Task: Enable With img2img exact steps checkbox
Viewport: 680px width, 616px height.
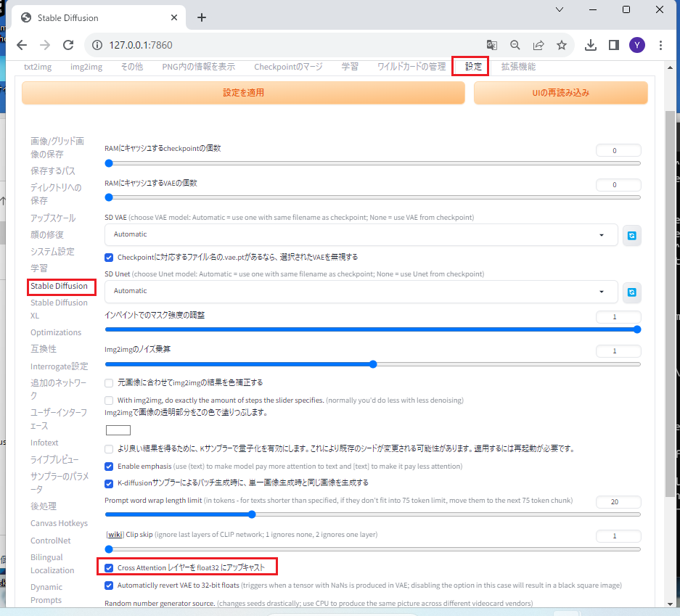Action: [x=109, y=400]
